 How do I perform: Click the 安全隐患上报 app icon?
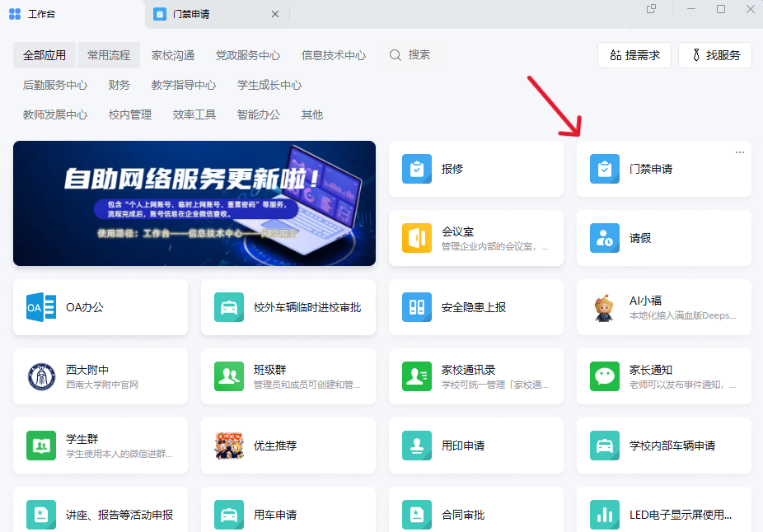(417, 307)
